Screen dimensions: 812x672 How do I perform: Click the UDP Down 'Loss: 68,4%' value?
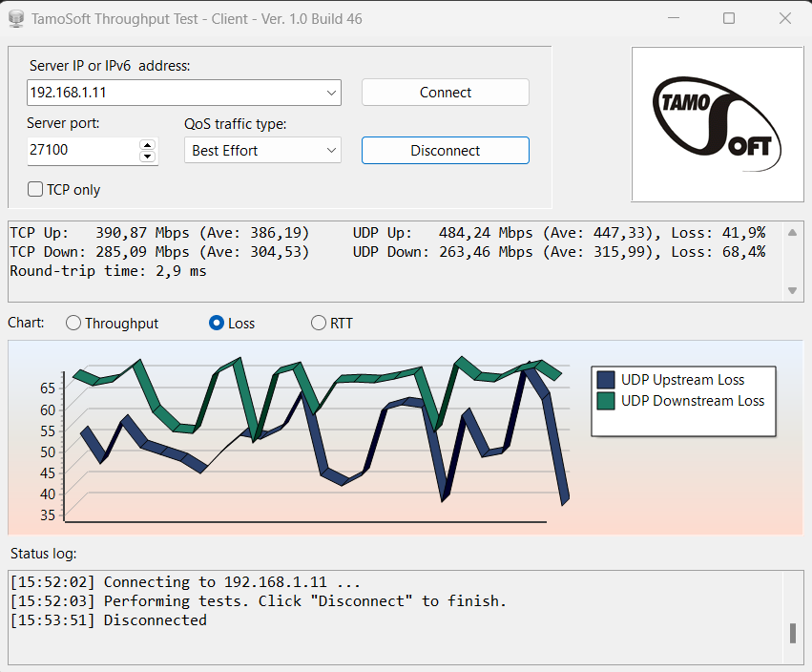(718, 252)
